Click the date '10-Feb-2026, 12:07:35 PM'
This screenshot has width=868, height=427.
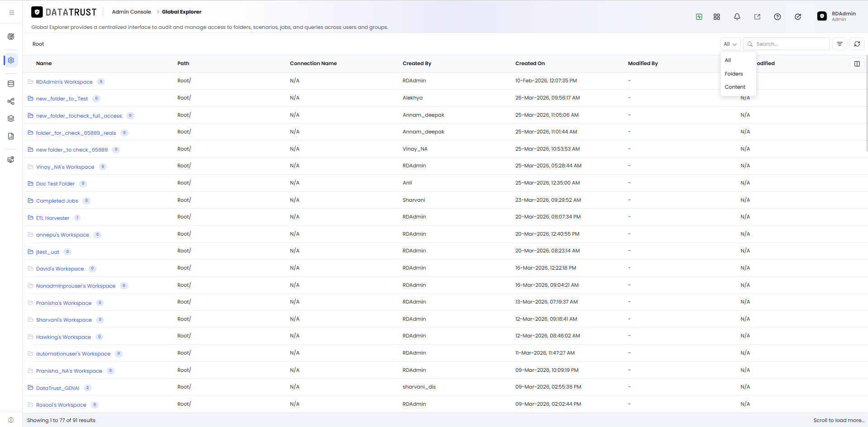pos(546,81)
